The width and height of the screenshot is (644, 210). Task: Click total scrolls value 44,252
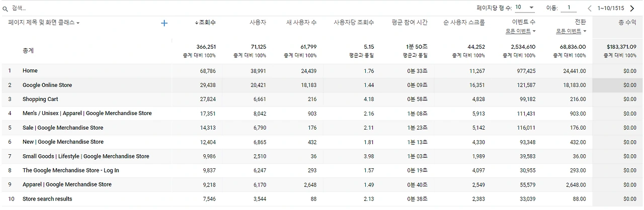476,47
